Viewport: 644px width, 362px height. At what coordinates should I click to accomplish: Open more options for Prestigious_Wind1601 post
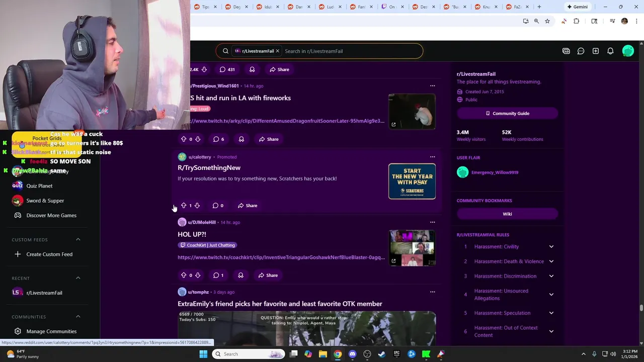click(432, 85)
